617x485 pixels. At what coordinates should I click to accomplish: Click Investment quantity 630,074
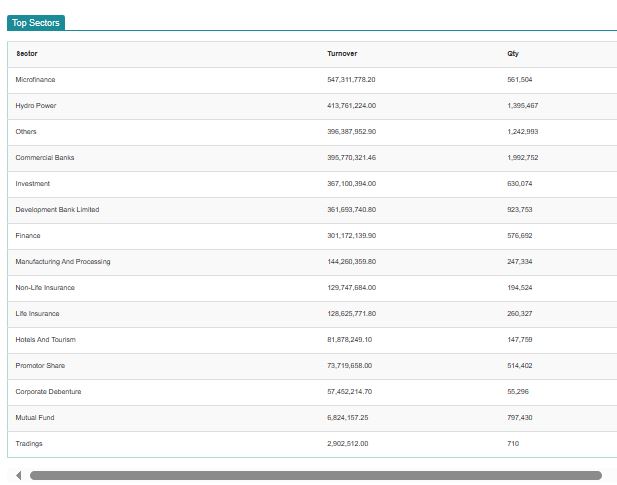tap(520, 184)
